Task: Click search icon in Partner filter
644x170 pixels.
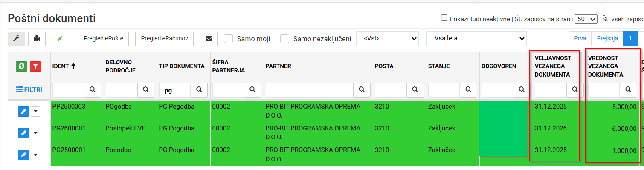Action: (x=362, y=89)
